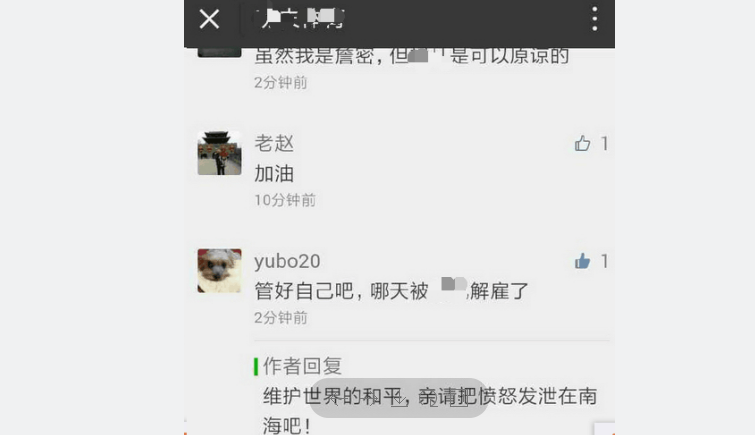Click the 10分钟前 timestamp

pyautogui.click(x=285, y=200)
